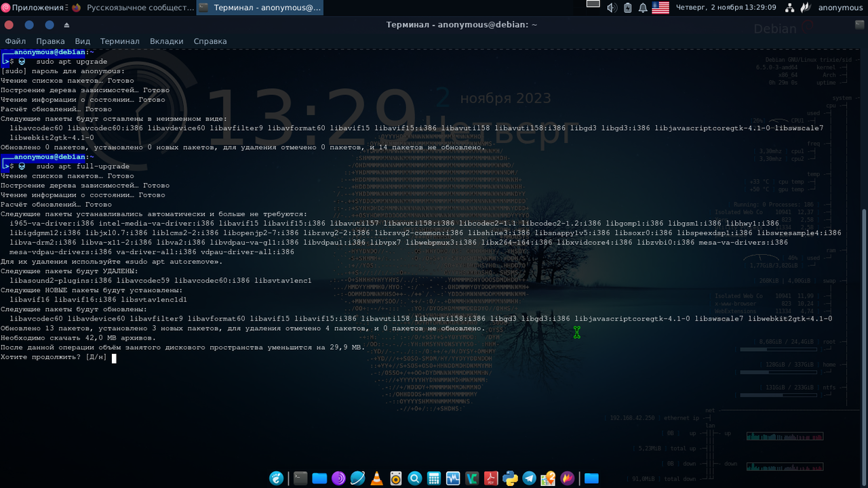Launch the purple Tor Browser dock icon
This screenshot has height=488, width=868.
(x=339, y=478)
